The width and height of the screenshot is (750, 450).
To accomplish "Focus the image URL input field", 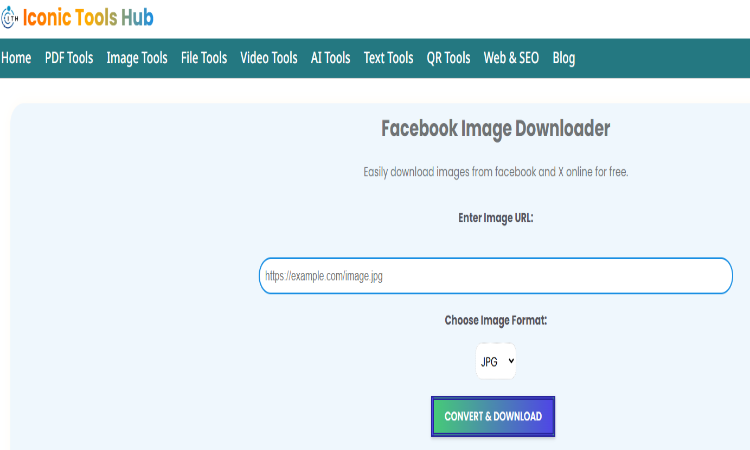I will click(x=495, y=276).
